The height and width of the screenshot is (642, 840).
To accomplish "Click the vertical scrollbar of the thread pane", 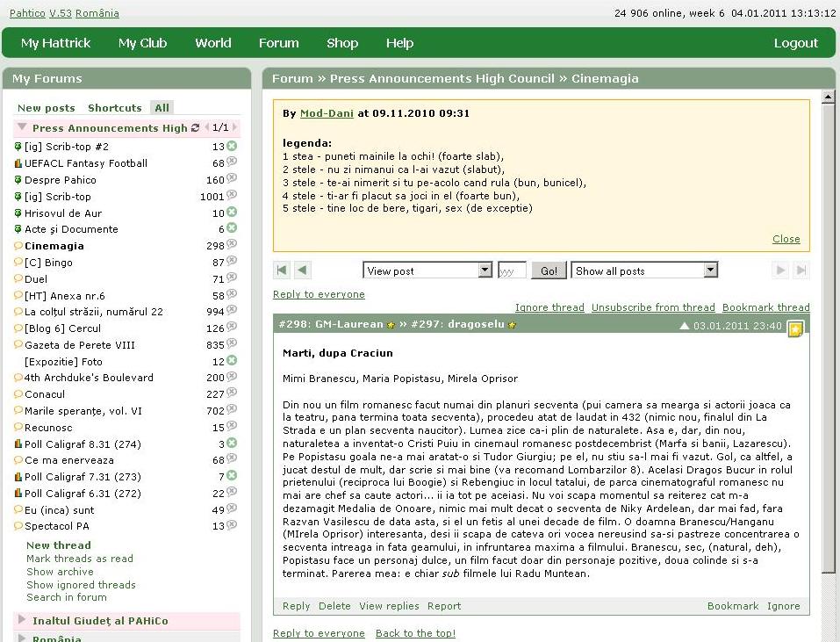I will [x=828, y=351].
